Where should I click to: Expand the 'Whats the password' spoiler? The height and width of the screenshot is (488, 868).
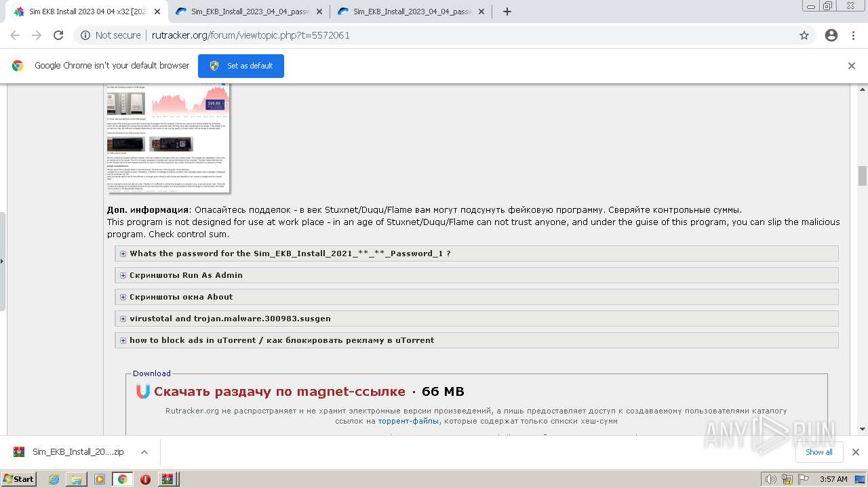pyautogui.click(x=477, y=253)
